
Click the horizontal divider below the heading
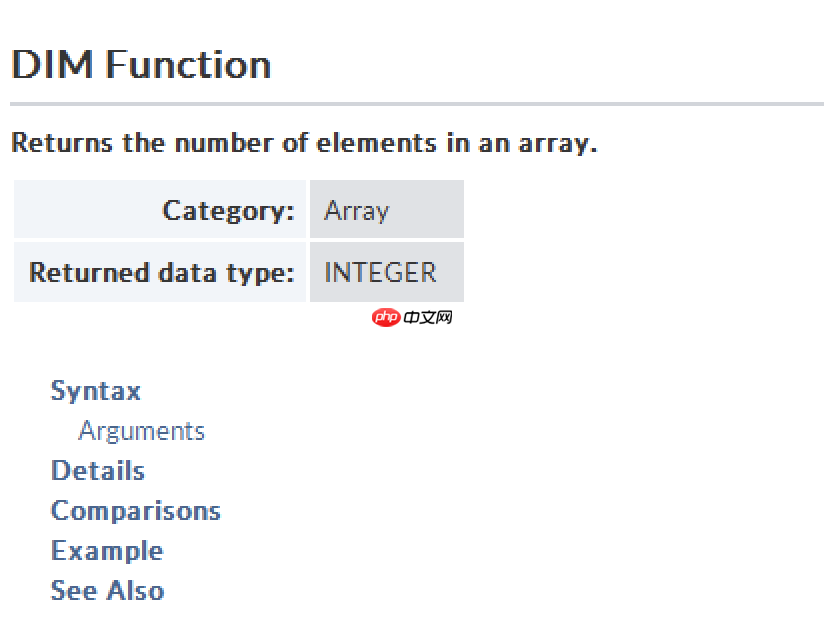(416, 104)
